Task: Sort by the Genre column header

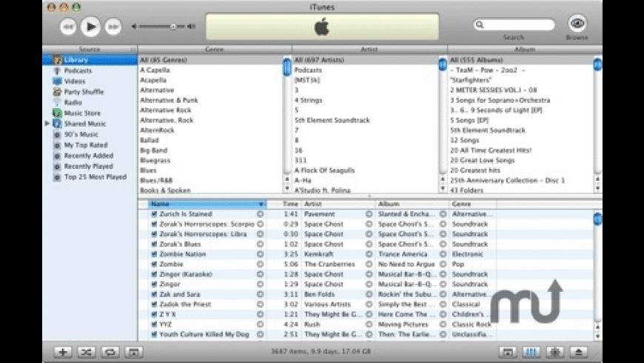Action: [473, 204]
